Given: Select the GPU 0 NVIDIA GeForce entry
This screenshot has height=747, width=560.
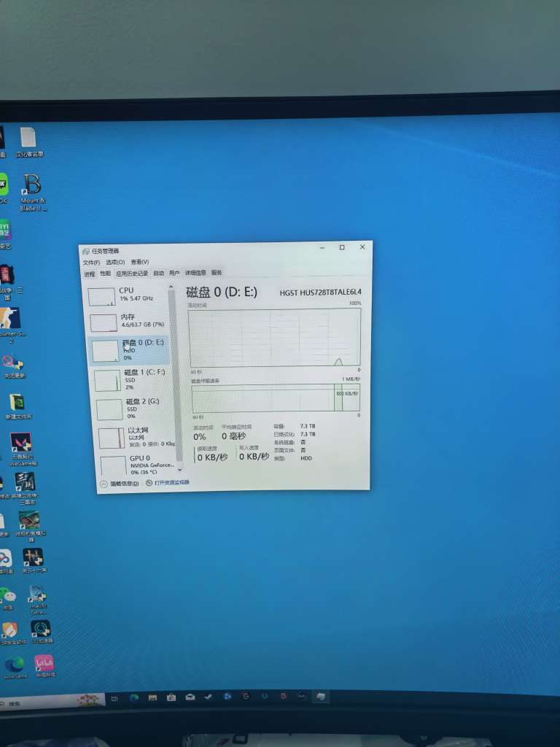Looking at the screenshot, I should [138, 465].
